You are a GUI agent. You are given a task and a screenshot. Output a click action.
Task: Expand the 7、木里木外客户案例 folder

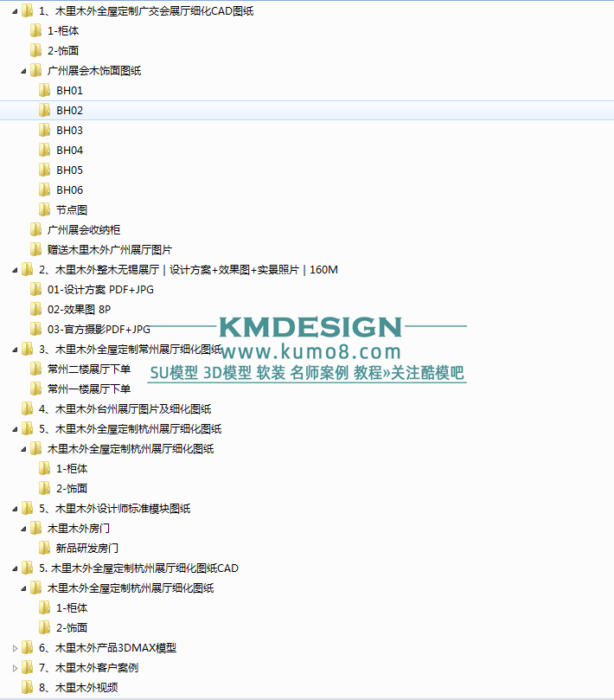15,667
